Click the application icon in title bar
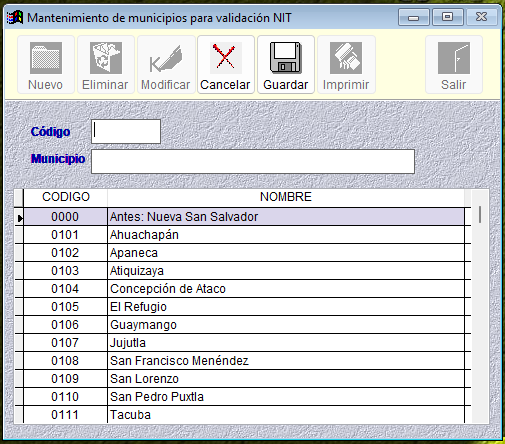The height and width of the screenshot is (444, 505). 15,17
